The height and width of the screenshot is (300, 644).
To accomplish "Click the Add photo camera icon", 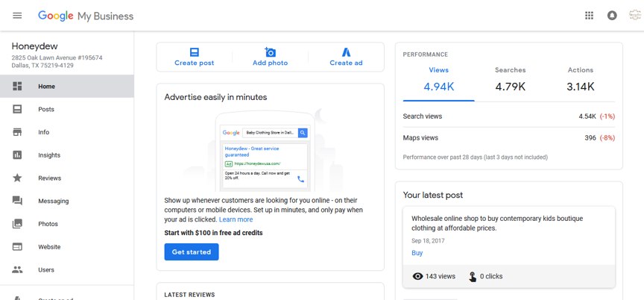I will click(x=270, y=51).
